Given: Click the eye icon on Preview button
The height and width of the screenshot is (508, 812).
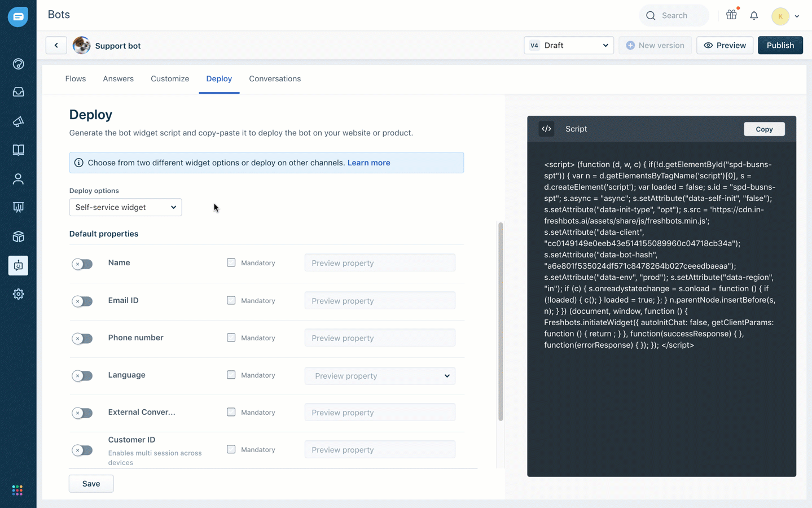Looking at the screenshot, I should [x=708, y=45].
